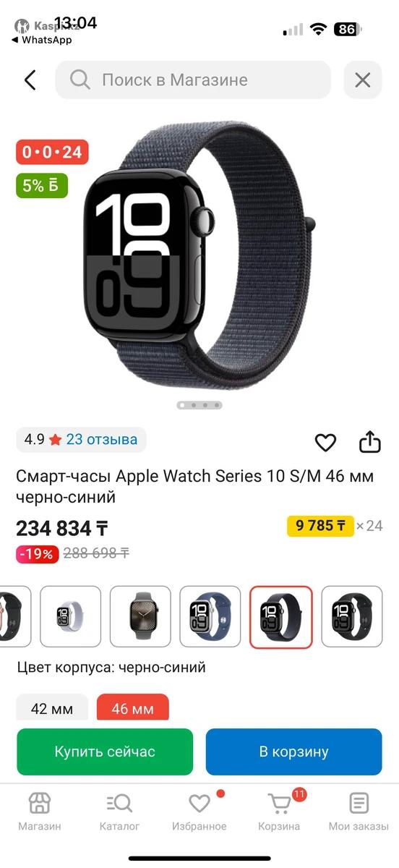Open Мои заказы icon
The width and height of the screenshot is (399, 868).
359,811
